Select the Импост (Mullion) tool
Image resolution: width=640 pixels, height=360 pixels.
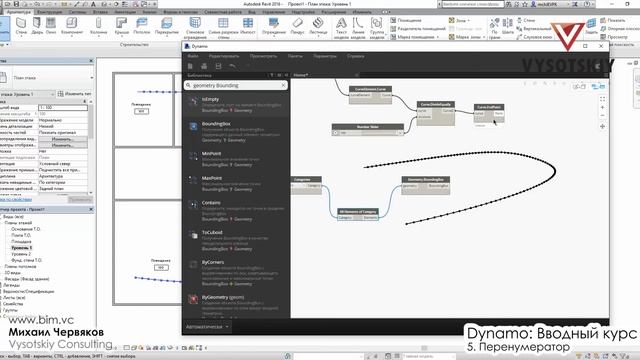248,26
